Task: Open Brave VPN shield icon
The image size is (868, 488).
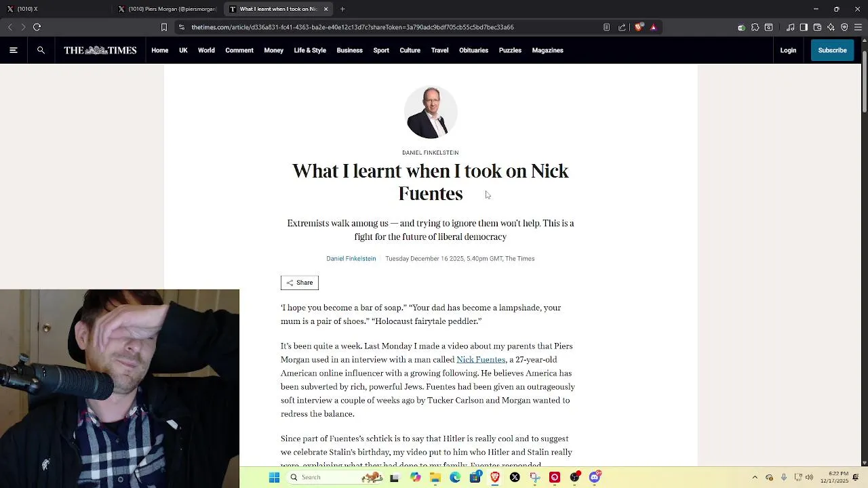Action: pos(844,27)
